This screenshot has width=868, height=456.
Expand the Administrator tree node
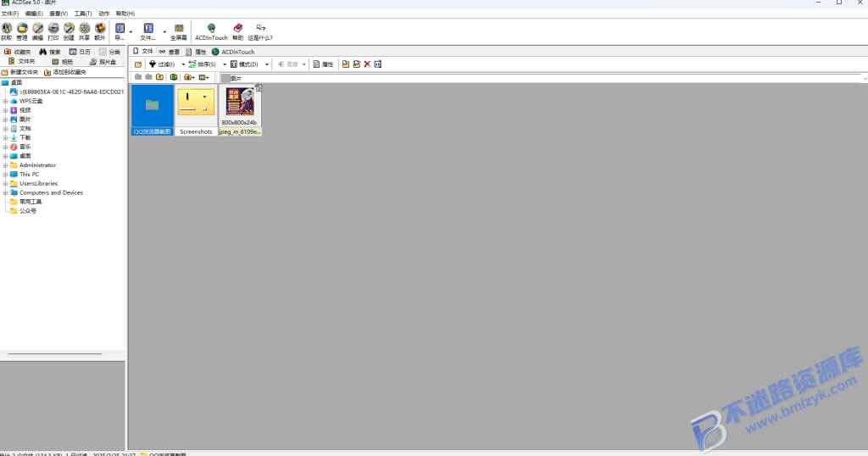click(6, 165)
